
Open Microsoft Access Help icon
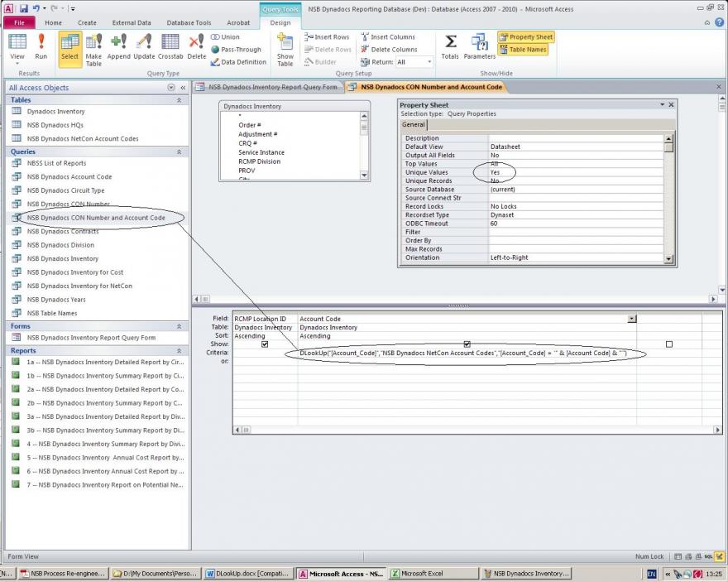click(x=719, y=22)
